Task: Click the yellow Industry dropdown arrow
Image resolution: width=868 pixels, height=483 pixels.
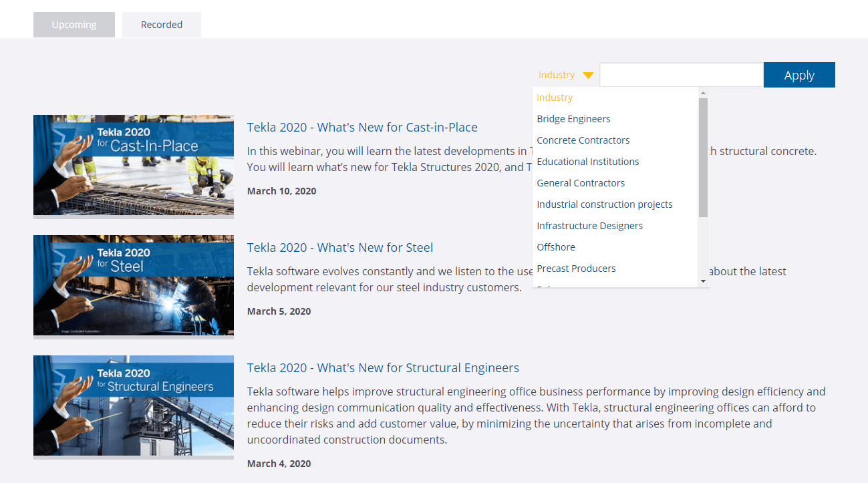Action: 588,75
